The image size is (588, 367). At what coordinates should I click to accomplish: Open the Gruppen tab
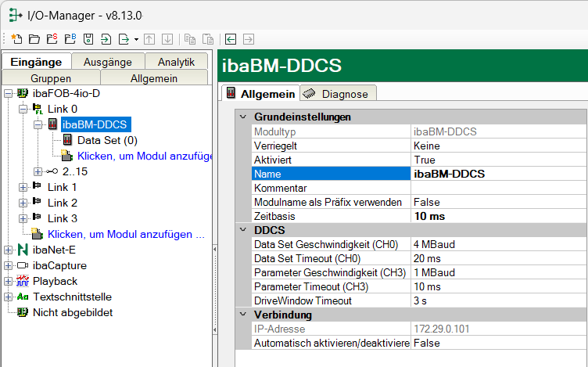point(51,78)
